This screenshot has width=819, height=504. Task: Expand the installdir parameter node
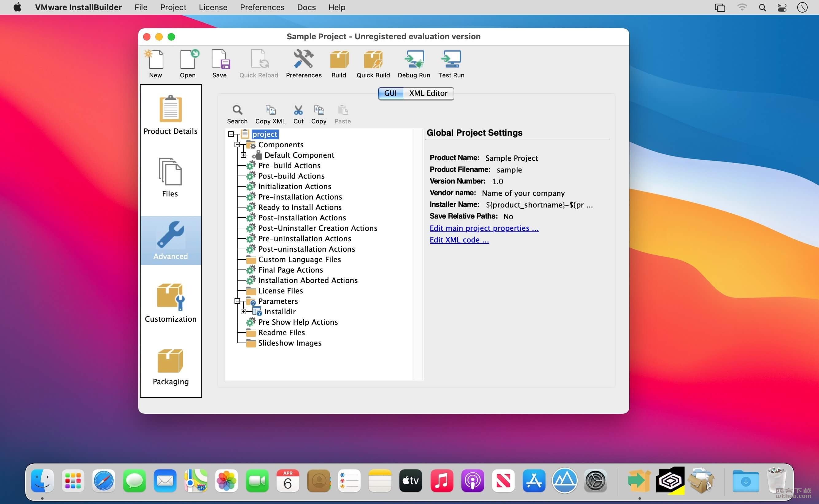tap(244, 311)
